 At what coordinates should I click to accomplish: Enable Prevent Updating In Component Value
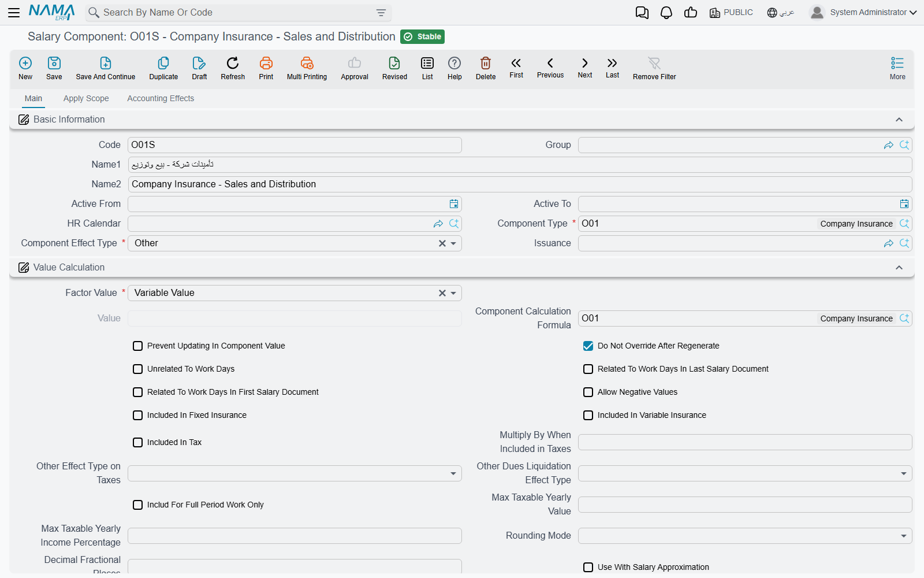(x=138, y=346)
